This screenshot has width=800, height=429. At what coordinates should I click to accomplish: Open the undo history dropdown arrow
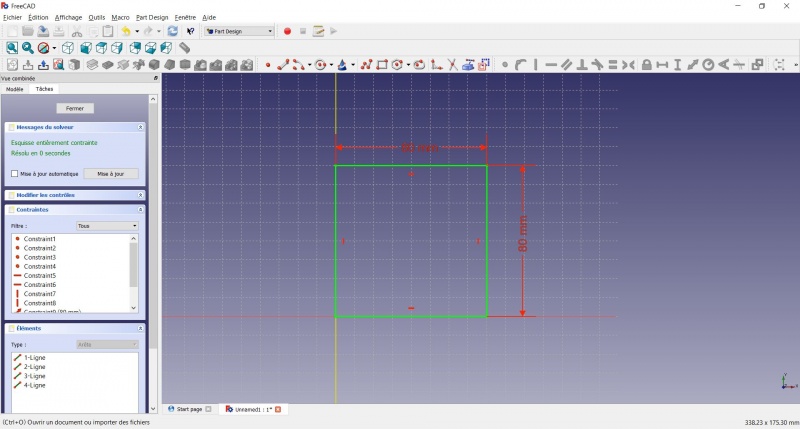137,32
